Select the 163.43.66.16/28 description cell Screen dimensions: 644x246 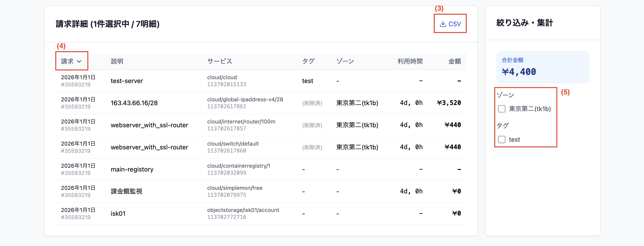tap(134, 103)
